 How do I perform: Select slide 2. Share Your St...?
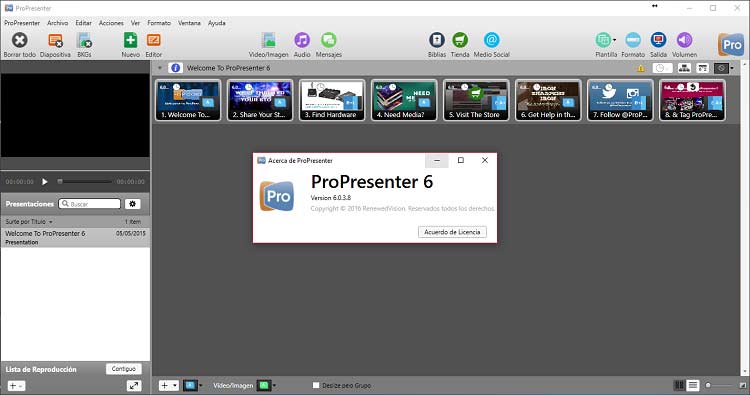pyautogui.click(x=260, y=100)
